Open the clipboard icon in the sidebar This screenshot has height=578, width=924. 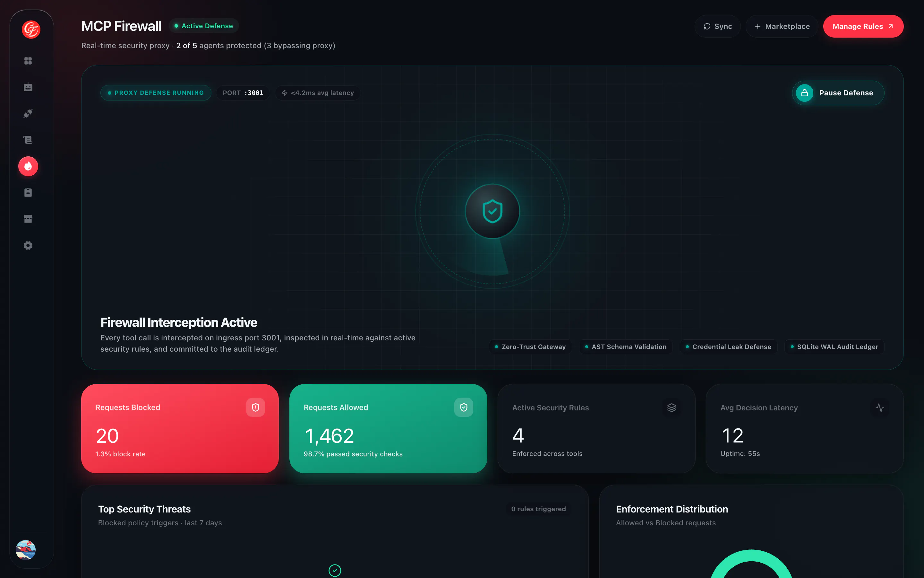pyautogui.click(x=28, y=192)
